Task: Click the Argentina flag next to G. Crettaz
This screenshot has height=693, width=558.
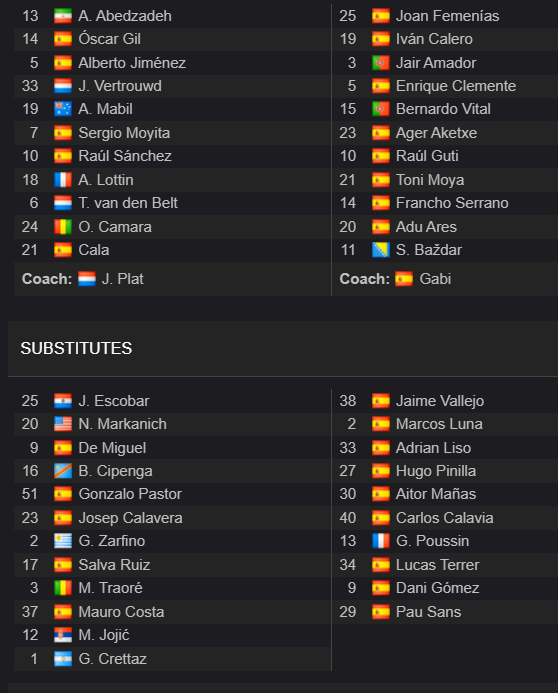Action: pyautogui.click(x=63, y=659)
